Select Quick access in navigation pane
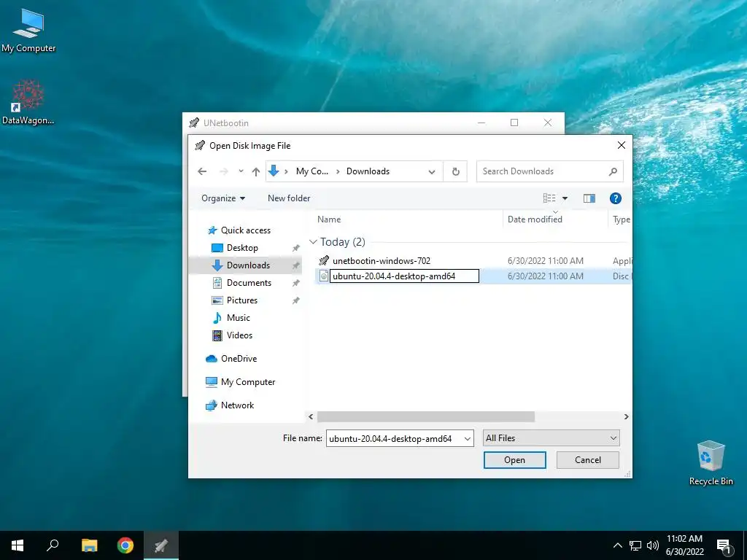This screenshot has height=560, width=747. (246, 230)
